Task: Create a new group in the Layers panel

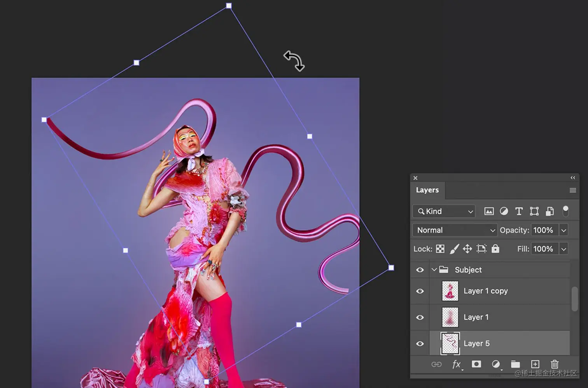Action: coord(515,364)
